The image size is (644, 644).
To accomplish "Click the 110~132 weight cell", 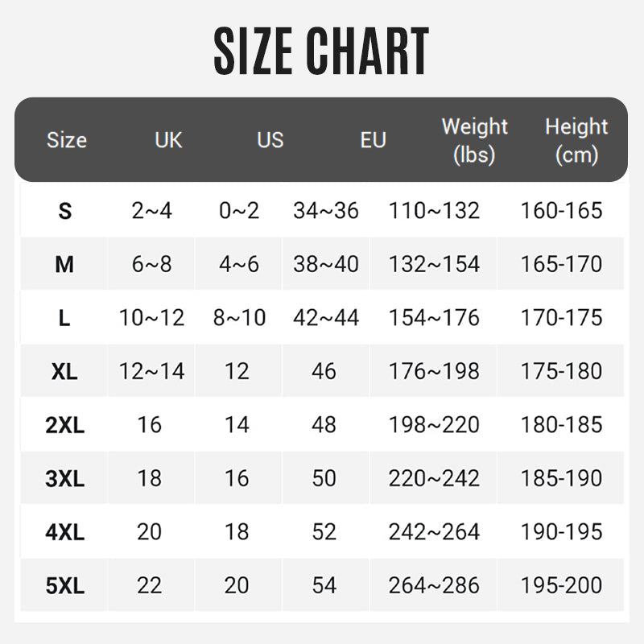I will pos(434,211).
